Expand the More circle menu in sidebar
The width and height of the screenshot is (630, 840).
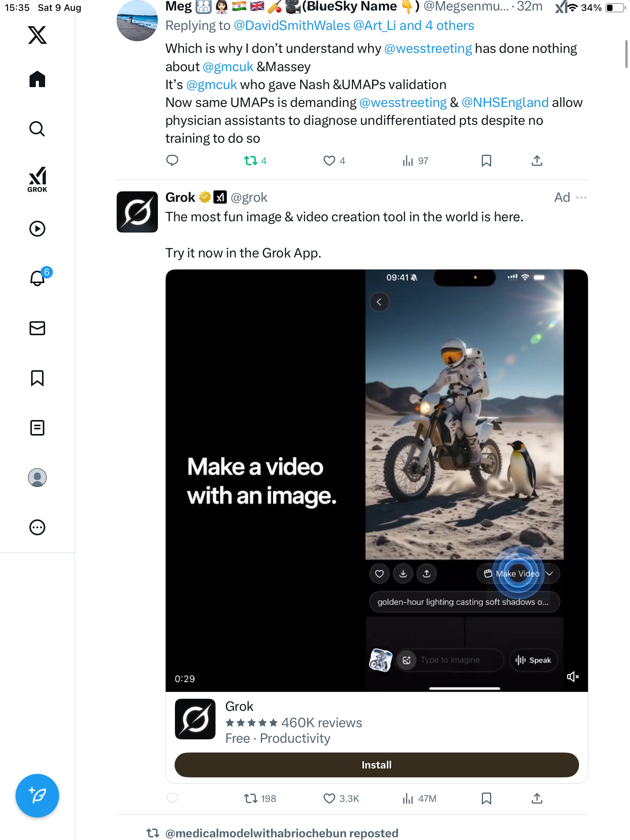pyautogui.click(x=37, y=527)
